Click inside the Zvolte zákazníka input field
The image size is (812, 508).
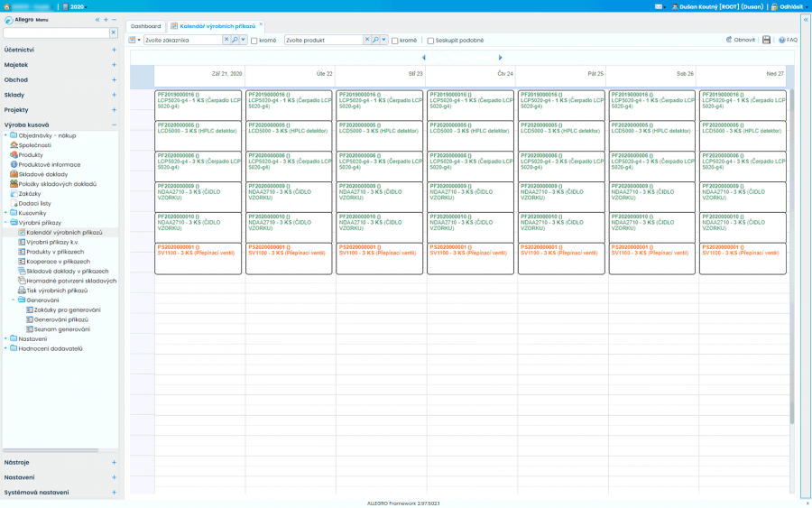[x=180, y=40]
